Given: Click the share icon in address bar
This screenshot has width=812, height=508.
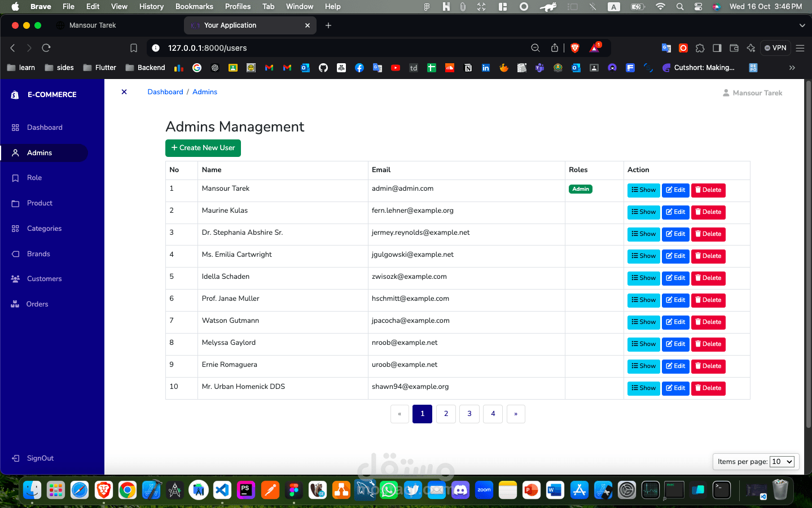Looking at the screenshot, I should click(555, 48).
